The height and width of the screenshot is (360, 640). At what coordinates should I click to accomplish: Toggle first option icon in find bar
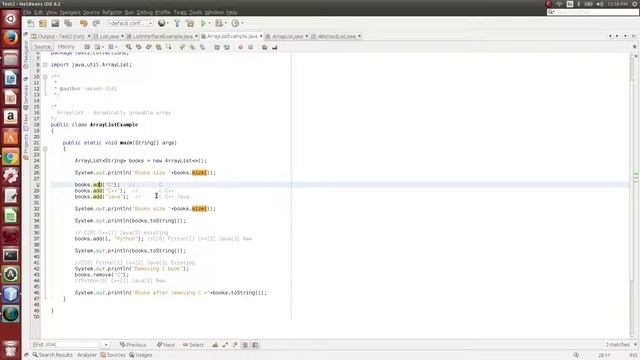click(215, 345)
